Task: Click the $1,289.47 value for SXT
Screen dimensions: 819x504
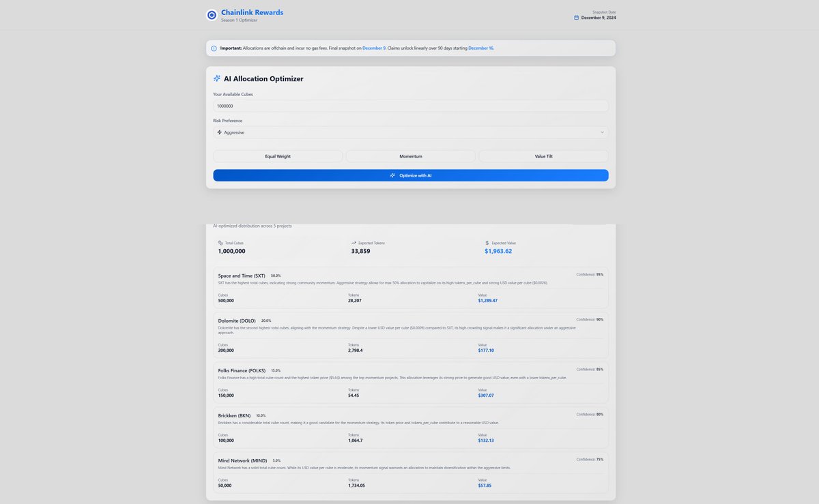Action: point(488,301)
